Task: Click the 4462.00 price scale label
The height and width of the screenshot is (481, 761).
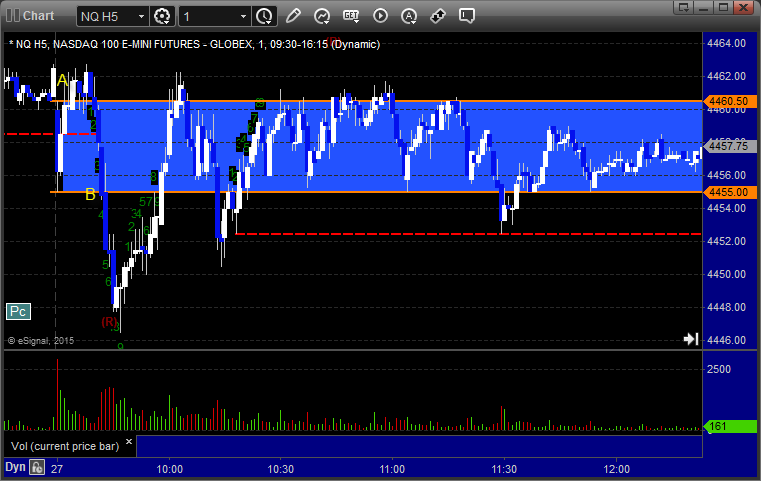Action: [x=727, y=76]
